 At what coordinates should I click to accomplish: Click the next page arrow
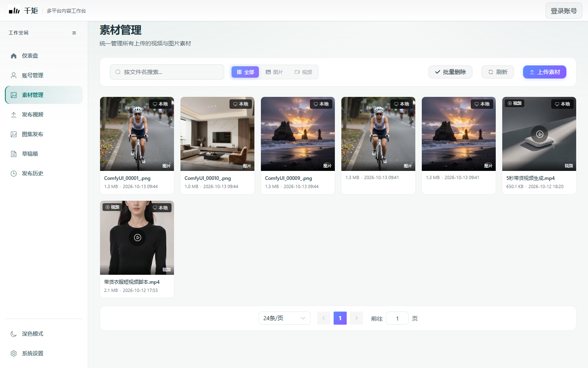pyautogui.click(x=356, y=318)
